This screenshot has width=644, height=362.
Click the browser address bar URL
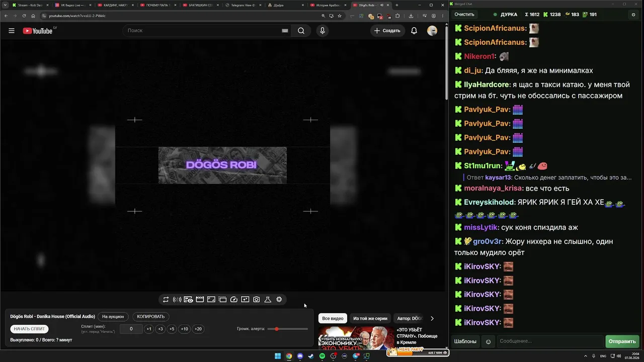(77, 16)
